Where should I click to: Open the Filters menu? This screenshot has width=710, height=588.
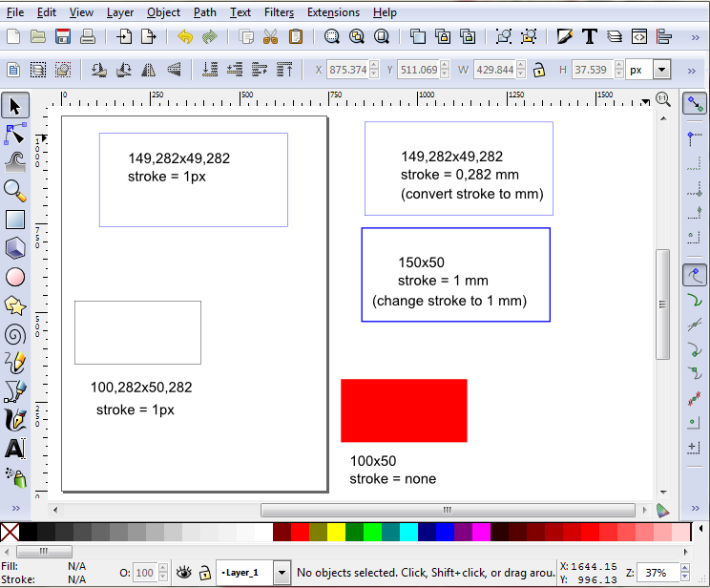[279, 12]
